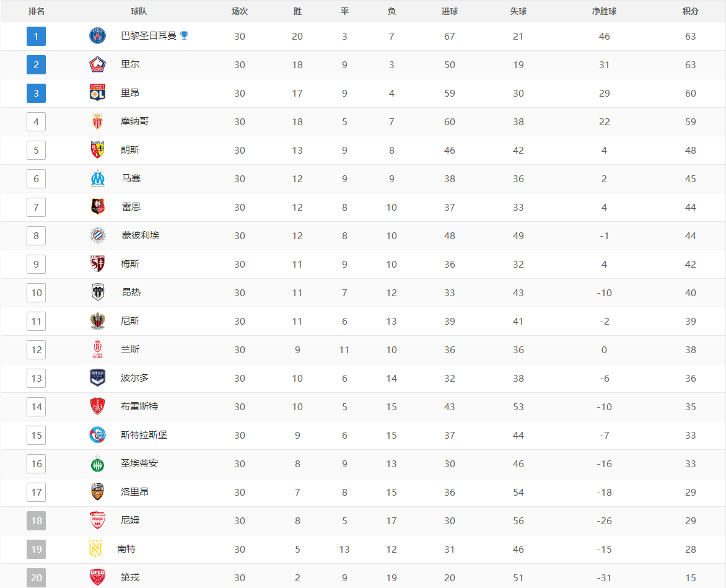Screen dimensions: 726x588
Task: Click the Nantes yellow club crest
Action: tap(95, 549)
